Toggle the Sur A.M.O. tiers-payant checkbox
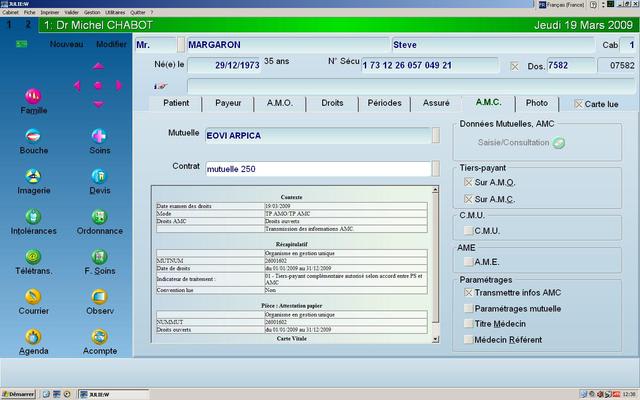 pyautogui.click(x=469, y=182)
